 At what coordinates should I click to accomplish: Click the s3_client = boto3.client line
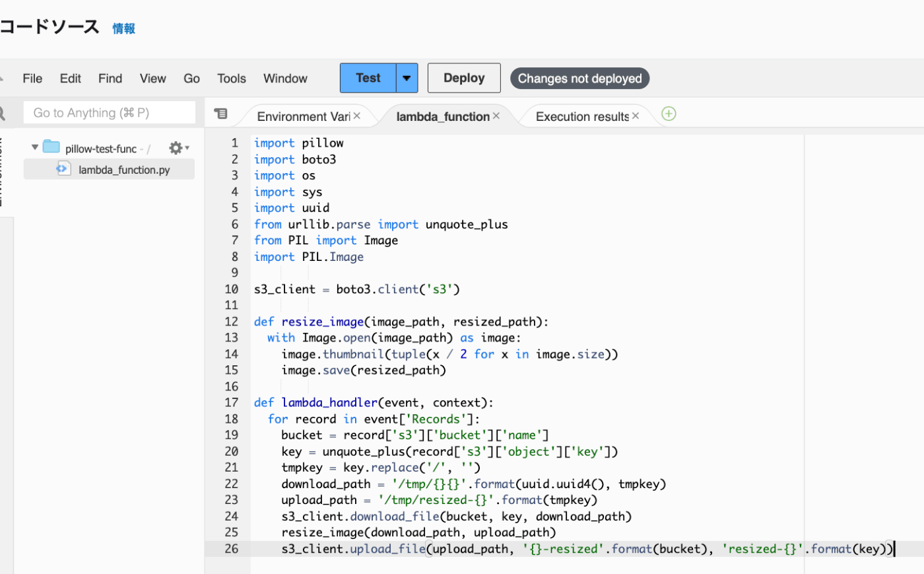click(357, 289)
